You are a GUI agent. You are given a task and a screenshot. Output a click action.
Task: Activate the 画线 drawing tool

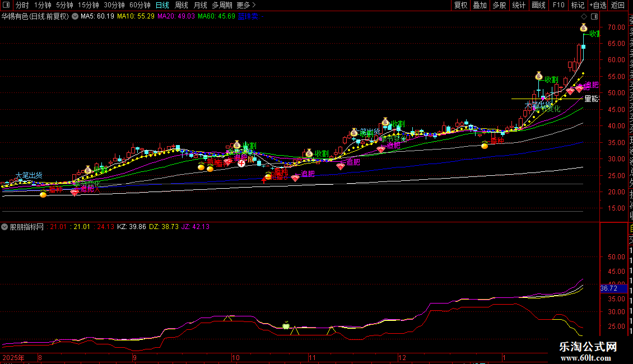click(538, 5)
